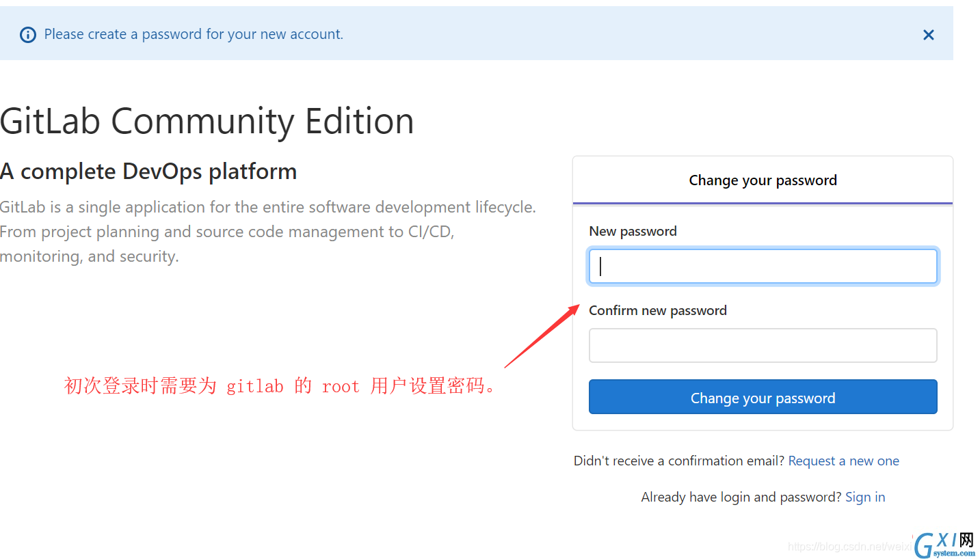Focus the New password input field
Screen dimensions: 980x559
[x=763, y=267]
